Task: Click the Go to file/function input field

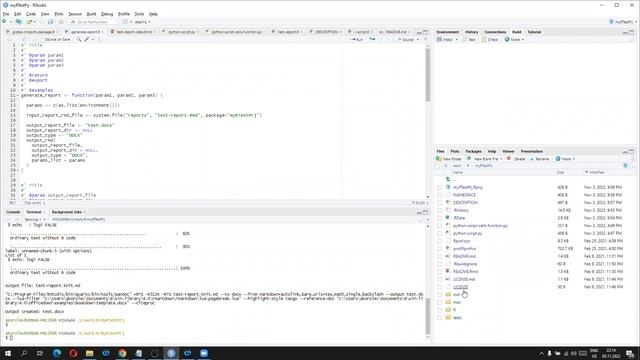Action: 93,22
